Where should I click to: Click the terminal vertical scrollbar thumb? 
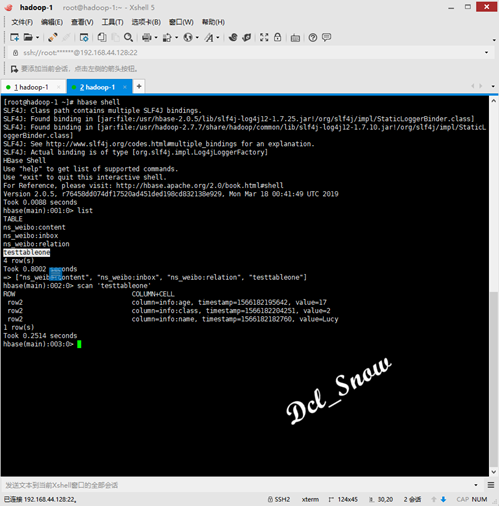click(x=494, y=379)
